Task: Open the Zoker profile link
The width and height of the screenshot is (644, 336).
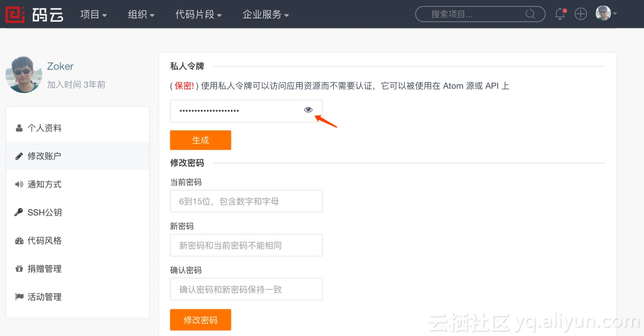Action: point(60,66)
